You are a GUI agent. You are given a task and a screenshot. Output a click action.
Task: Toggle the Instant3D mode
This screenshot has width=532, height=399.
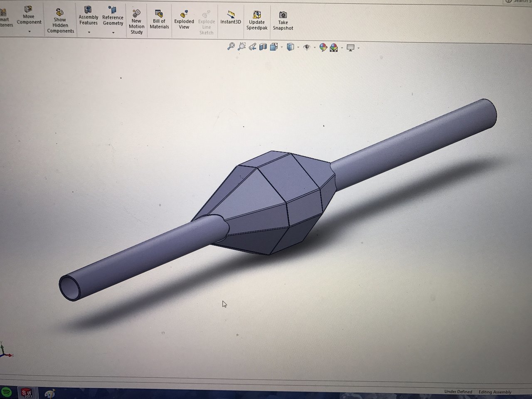[x=231, y=17]
